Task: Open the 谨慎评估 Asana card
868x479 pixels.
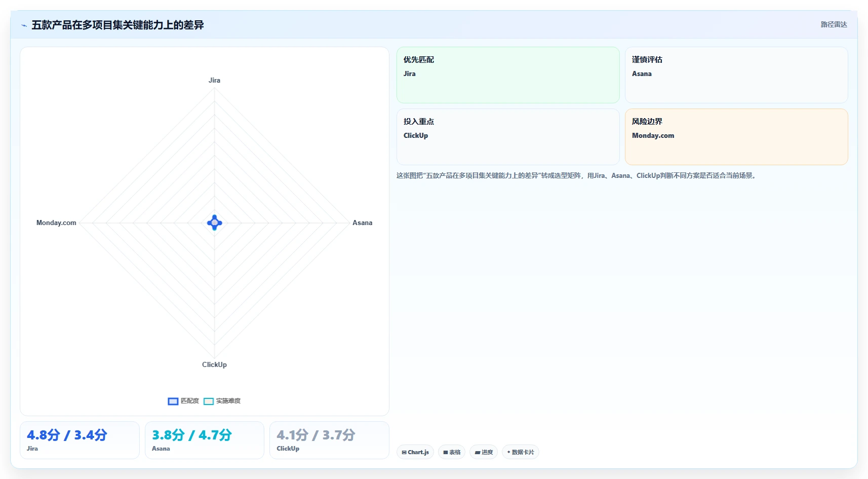Action: coord(736,75)
